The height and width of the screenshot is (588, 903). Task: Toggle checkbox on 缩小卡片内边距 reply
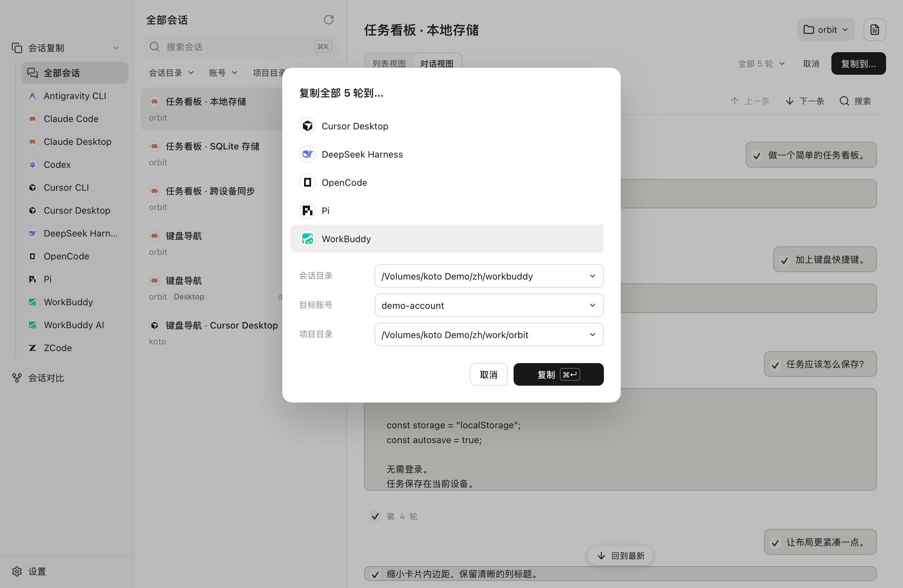pyautogui.click(x=375, y=574)
